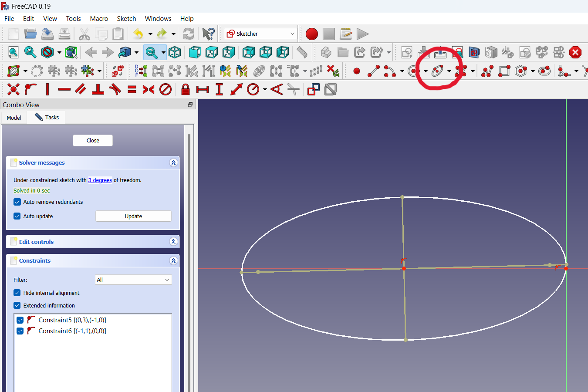Image resolution: width=588 pixels, height=392 pixels.
Task: Toggle the Auto remove redundants checkbox
Action: [x=17, y=202]
